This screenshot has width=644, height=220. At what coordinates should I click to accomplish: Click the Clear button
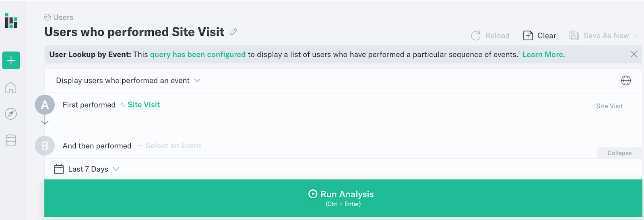click(539, 35)
